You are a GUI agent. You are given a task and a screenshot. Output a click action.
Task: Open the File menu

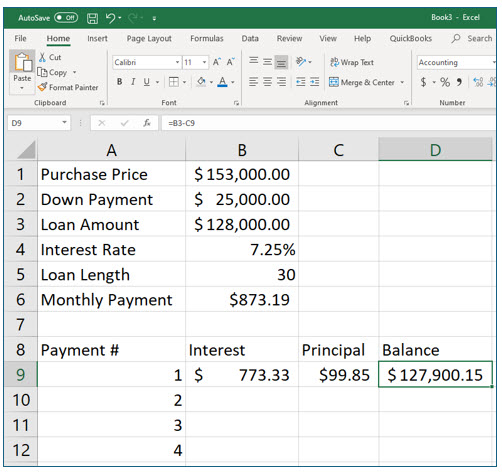(x=20, y=38)
